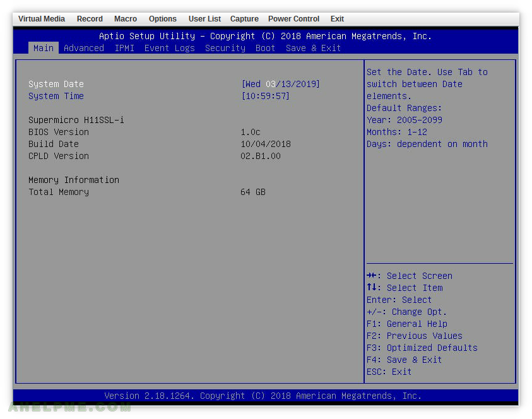Open the Capture menu
This screenshot has height=419, width=532.
(244, 19)
